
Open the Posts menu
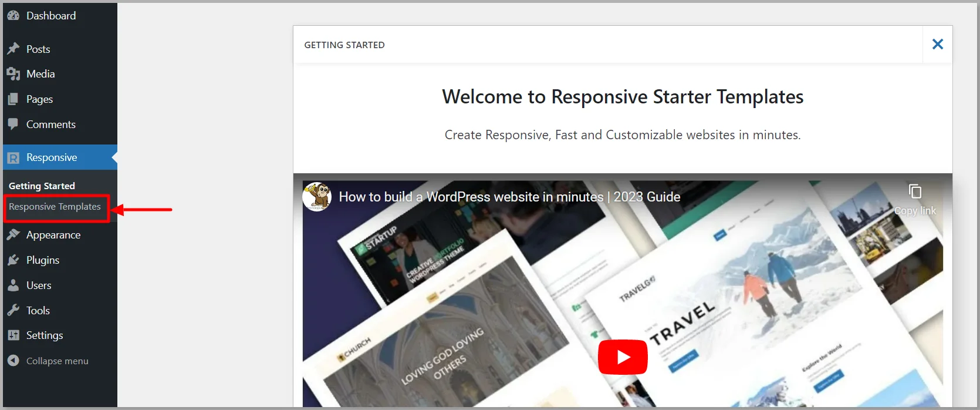(38, 49)
